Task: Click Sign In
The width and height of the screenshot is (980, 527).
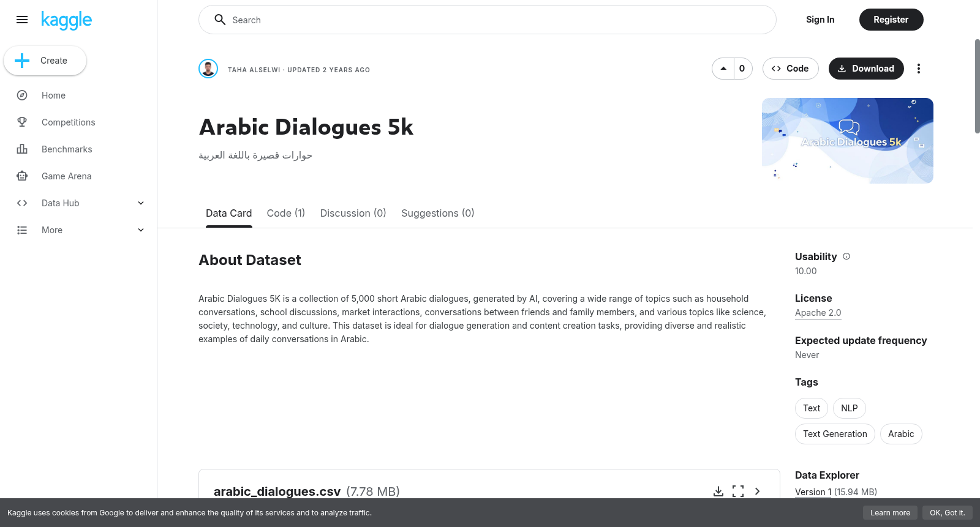Action: [820, 20]
